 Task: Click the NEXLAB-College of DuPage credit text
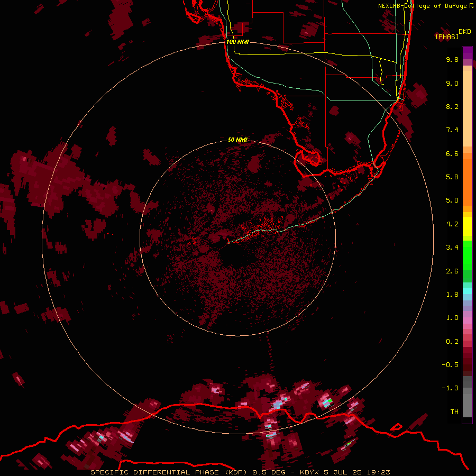tap(423, 6)
